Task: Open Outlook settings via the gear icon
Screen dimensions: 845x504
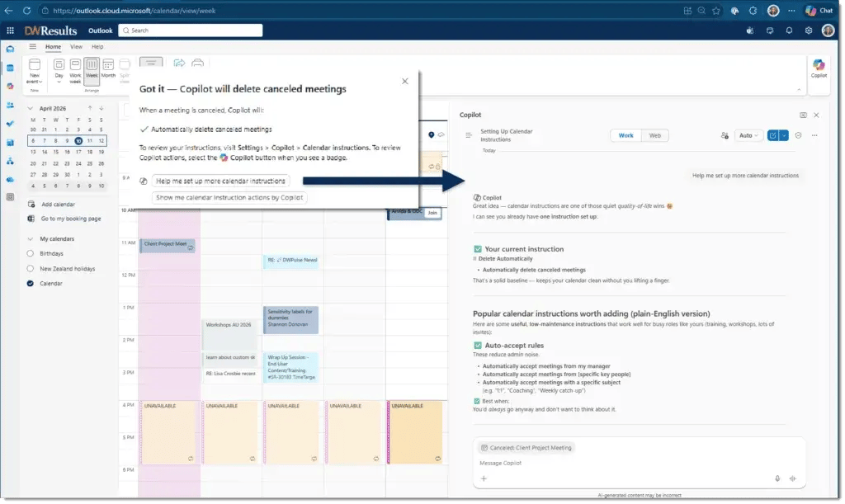Action: coord(808,31)
